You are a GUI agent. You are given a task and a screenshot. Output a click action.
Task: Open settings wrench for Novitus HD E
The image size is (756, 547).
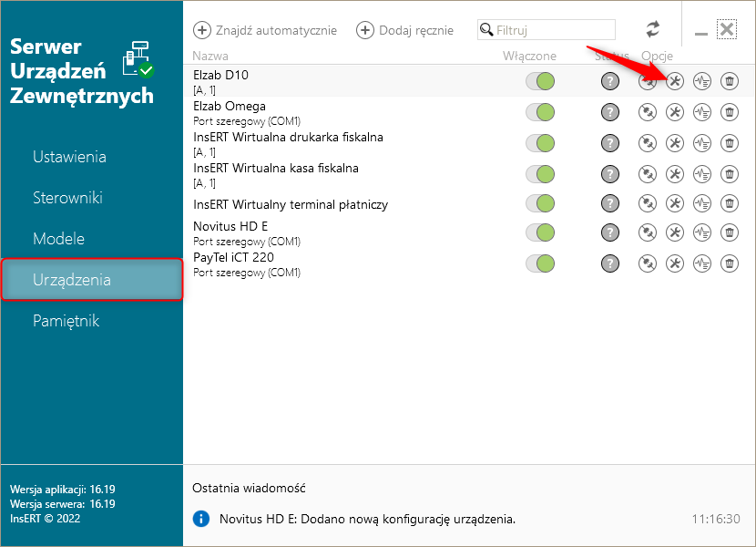(675, 232)
